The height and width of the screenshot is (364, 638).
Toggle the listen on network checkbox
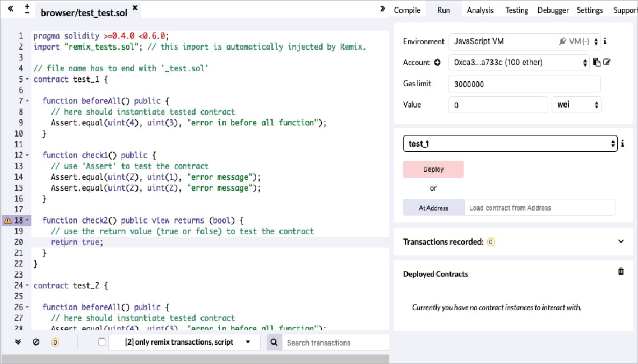[101, 342]
